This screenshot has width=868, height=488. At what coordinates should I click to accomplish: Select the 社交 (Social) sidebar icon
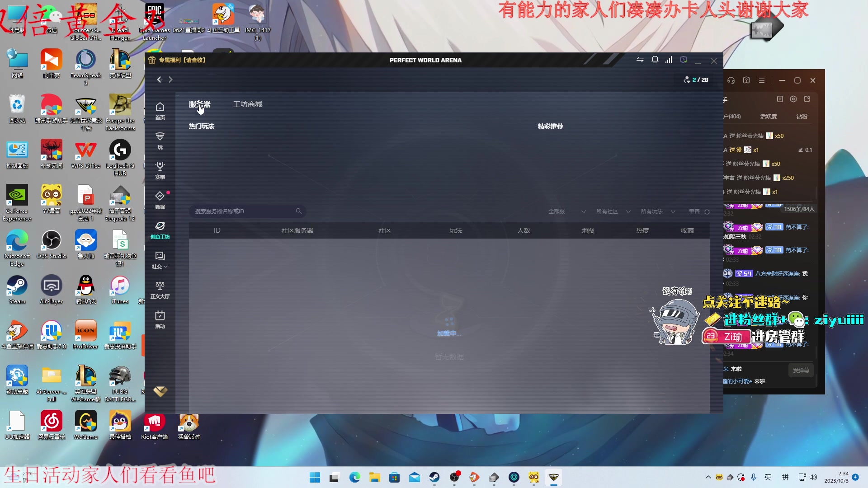(160, 260)
